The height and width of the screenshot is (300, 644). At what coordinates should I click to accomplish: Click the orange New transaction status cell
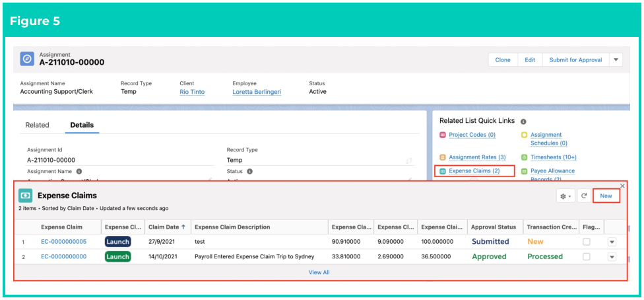(535, 242)
